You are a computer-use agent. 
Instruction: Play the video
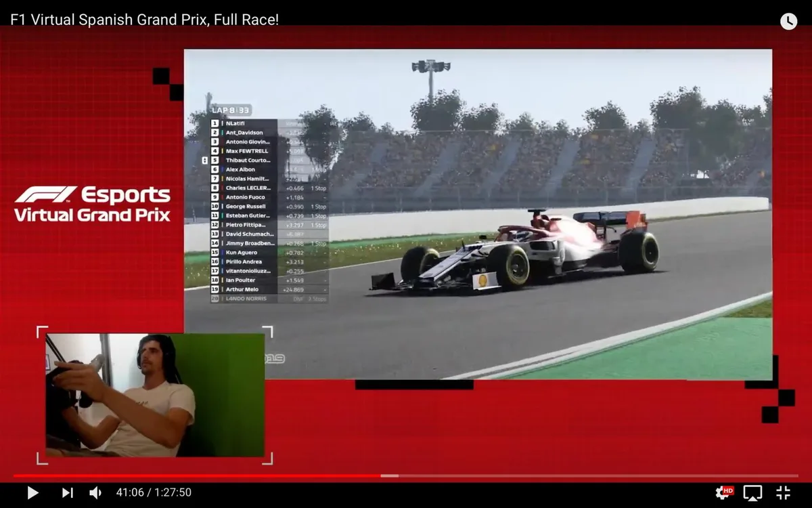tap(32, 493)
